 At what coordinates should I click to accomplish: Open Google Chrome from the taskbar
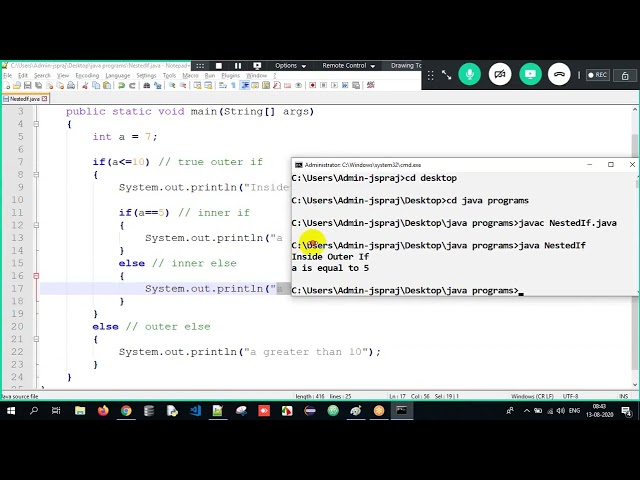126,411
